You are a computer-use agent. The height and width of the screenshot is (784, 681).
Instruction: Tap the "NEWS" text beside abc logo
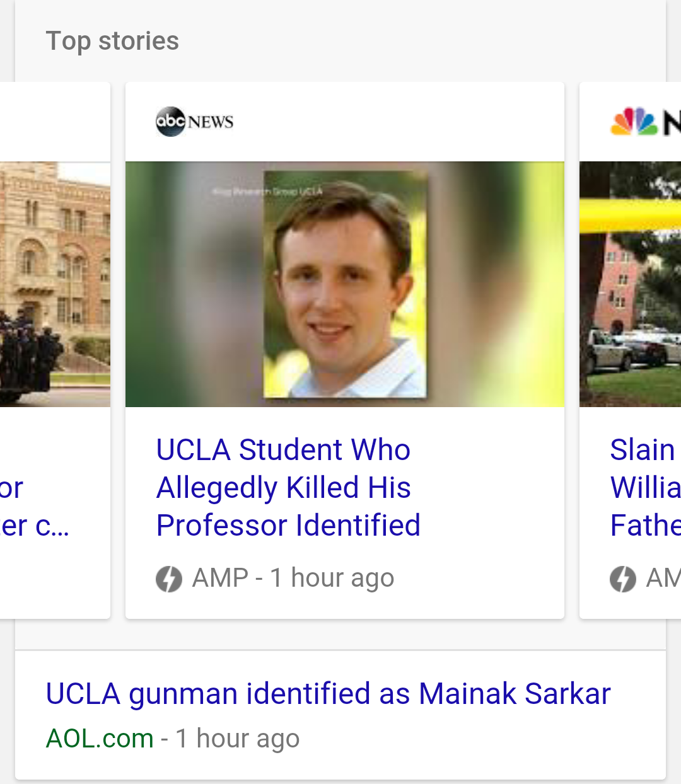click(211, 122)
